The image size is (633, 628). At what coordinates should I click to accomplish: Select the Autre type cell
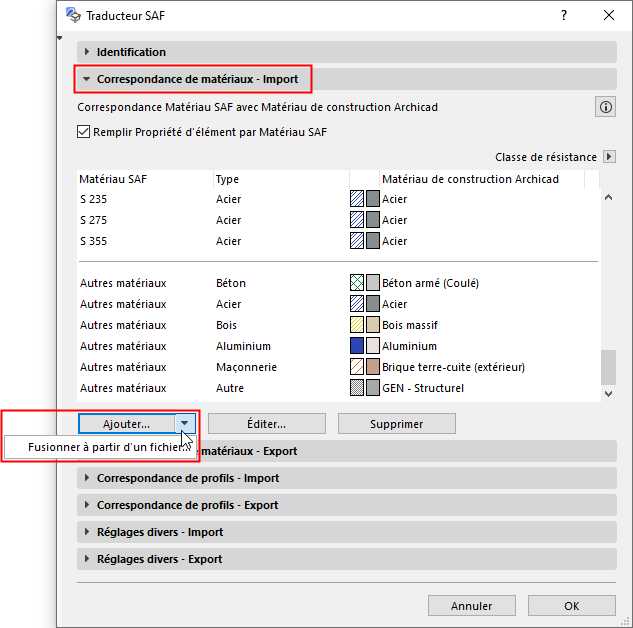click(230, 388)
